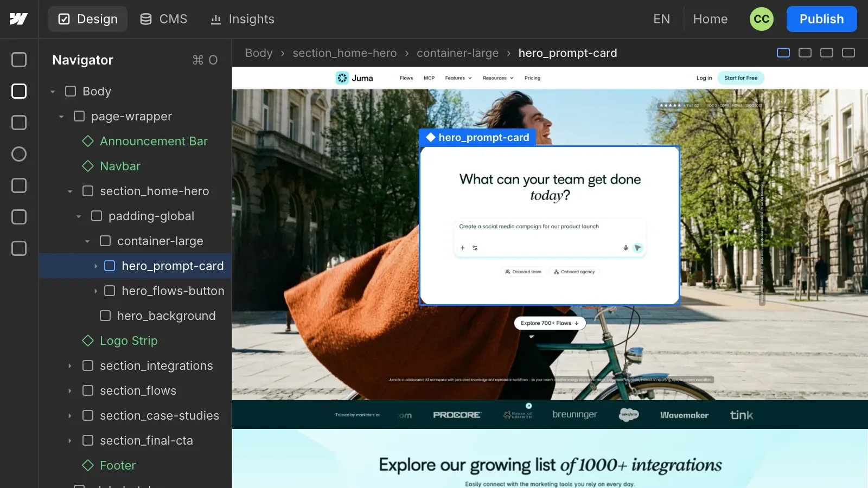The width and height of the screenshot is (868, 488).
Task: Click Explore 700+ Flows button
Action: click(x=550, y=323)
